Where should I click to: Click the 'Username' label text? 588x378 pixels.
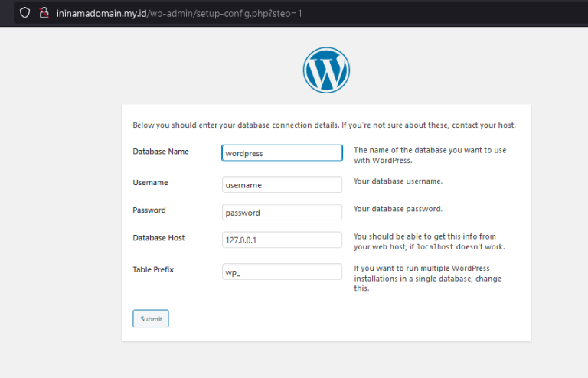(x=150, y=182)
